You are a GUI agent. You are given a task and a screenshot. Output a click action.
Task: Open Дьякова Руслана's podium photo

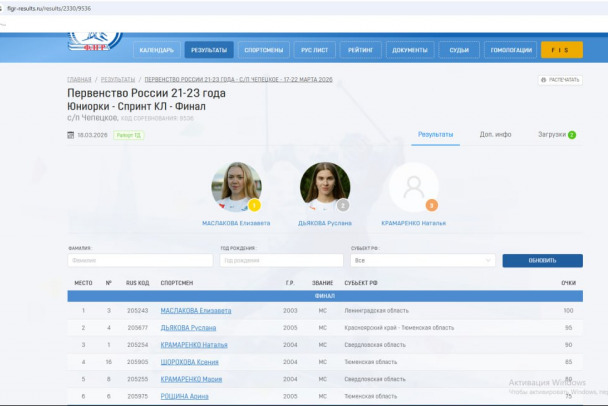point(325,187)
